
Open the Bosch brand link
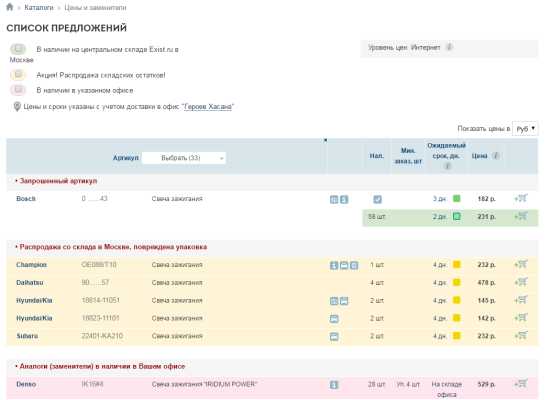[x=26, y=199]
